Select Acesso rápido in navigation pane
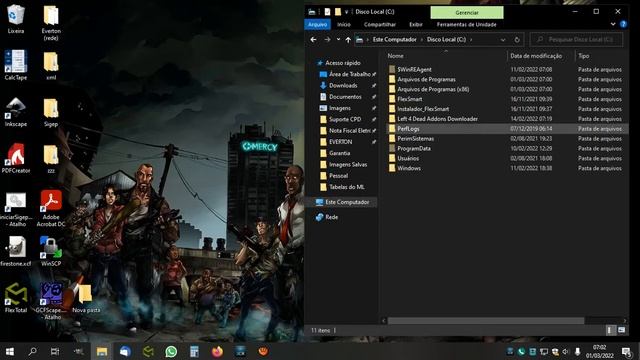The height and width of the screenshot is (360, 640). (342, 63)
